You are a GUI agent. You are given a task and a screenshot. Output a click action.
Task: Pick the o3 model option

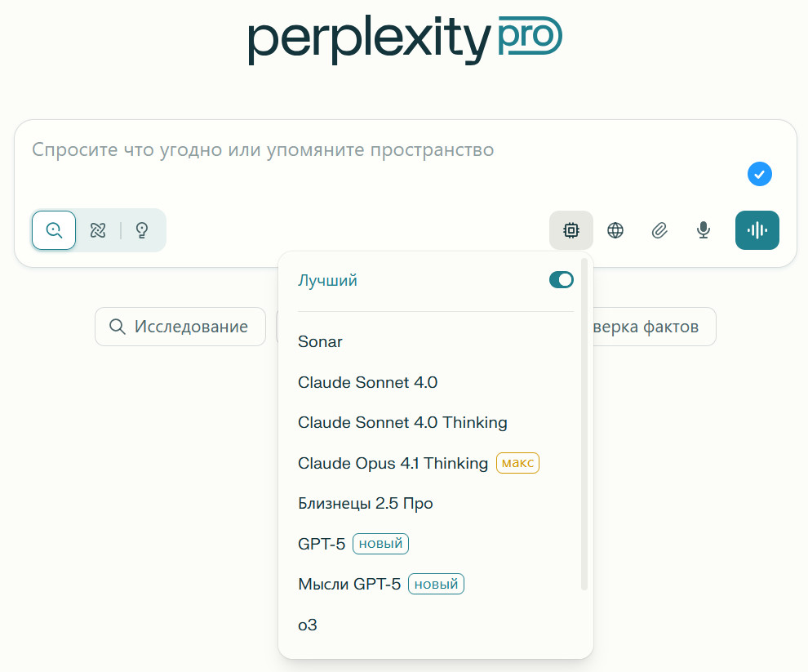click(308, 625)
